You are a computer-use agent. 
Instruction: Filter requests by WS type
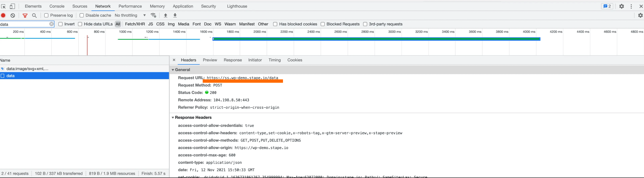[x=218, y=24]
